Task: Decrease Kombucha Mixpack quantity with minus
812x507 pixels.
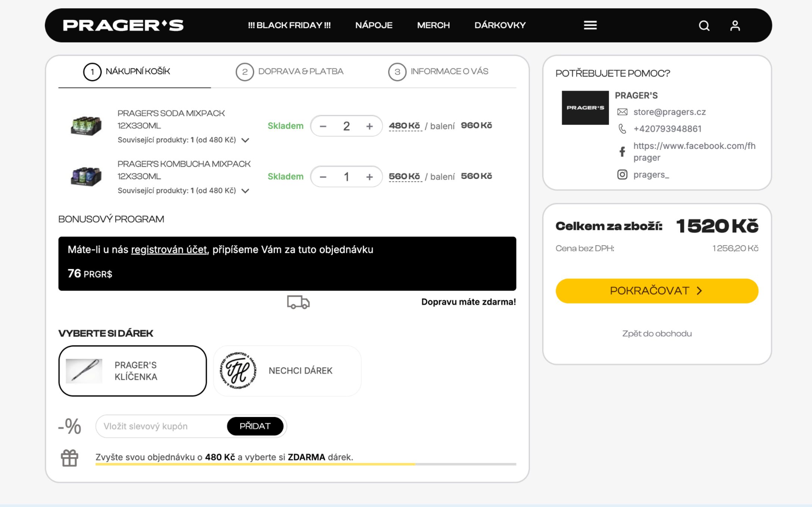Action: 323,177
